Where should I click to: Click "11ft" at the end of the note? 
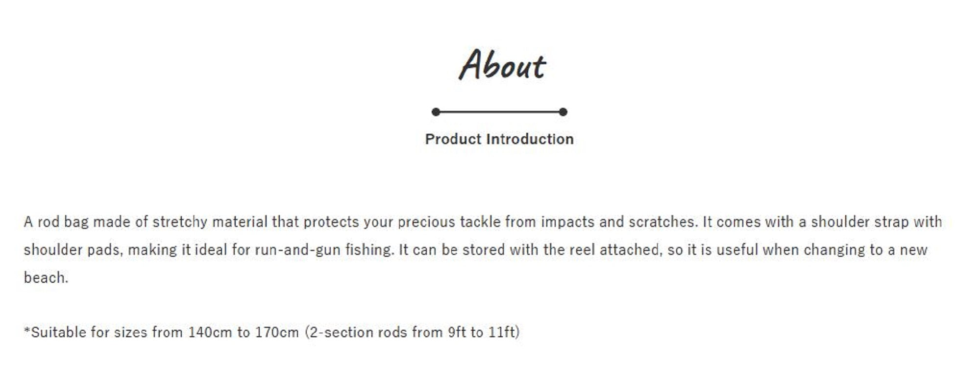point(503,333)
